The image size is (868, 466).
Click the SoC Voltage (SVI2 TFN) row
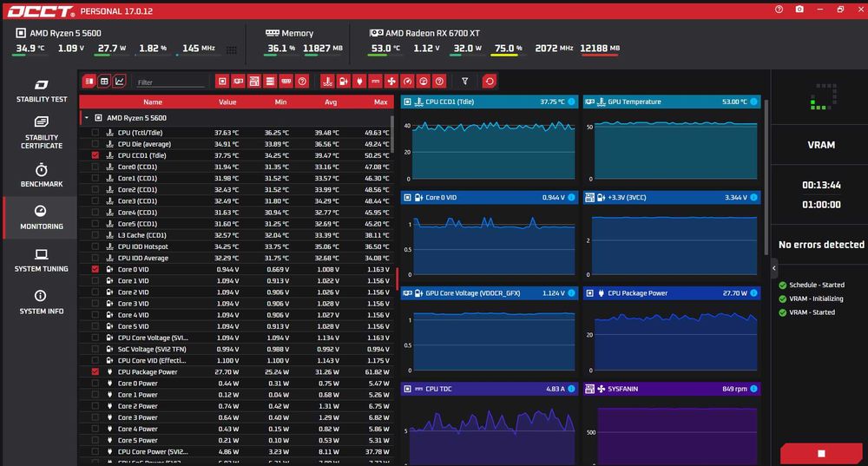click(236, 349)
